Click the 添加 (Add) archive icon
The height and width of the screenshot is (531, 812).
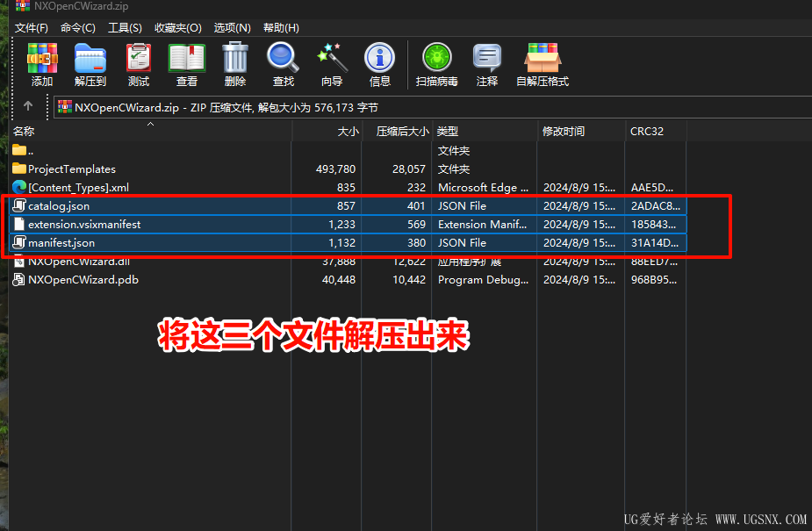(41, 64)
